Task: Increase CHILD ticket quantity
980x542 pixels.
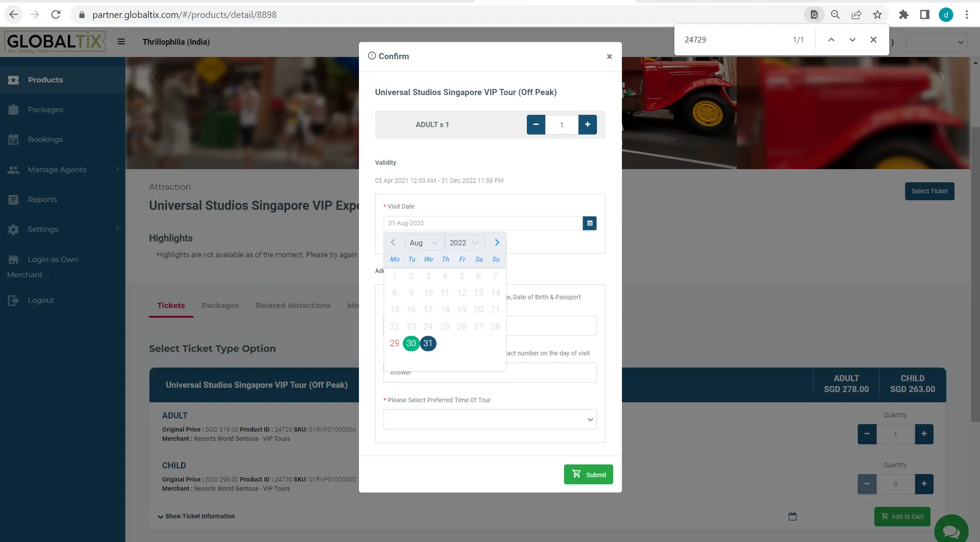Action: [924, 484]
